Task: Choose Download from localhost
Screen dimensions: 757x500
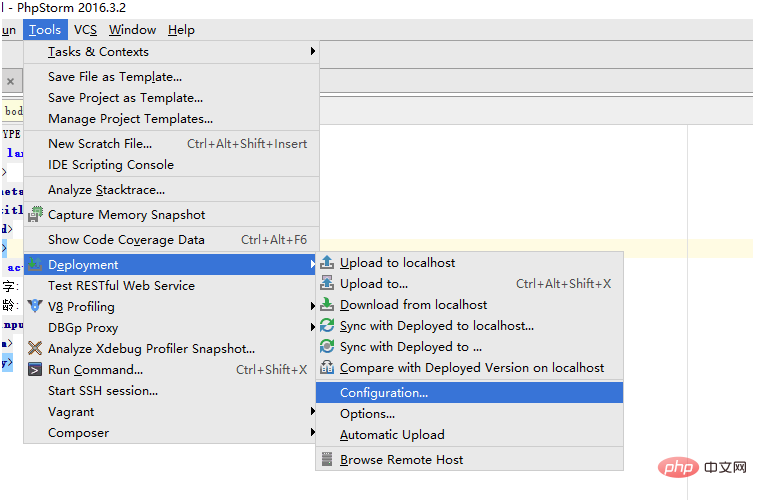Action: [x=469, y=305]
